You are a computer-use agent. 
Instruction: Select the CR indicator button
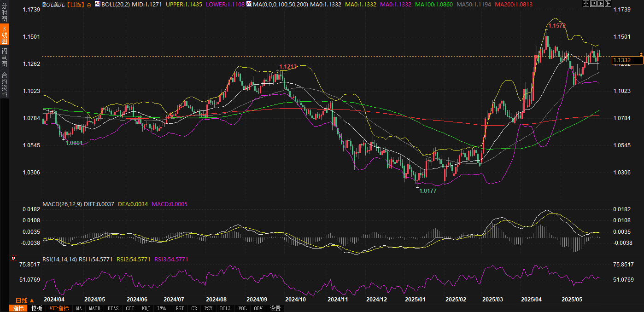pos(194,308)
